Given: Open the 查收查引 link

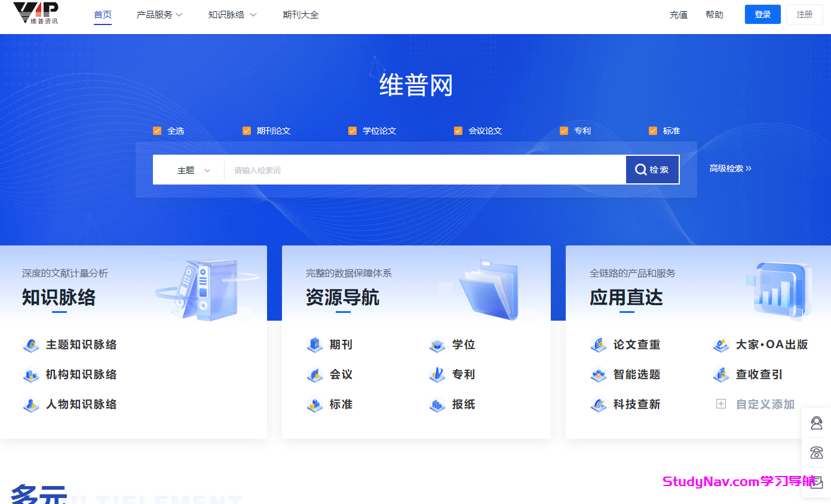Looking at the screenshot, I should point(759,374).
